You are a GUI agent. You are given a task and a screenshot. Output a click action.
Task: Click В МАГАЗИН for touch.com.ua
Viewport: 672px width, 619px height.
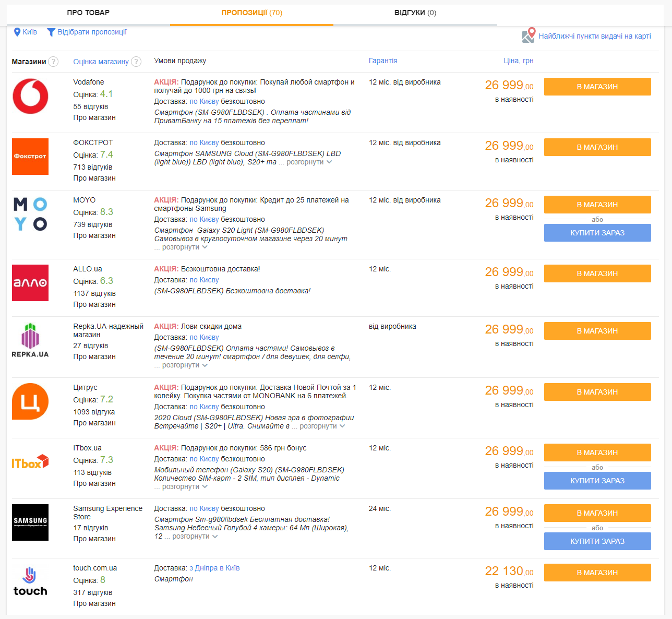tap(597, 573)
